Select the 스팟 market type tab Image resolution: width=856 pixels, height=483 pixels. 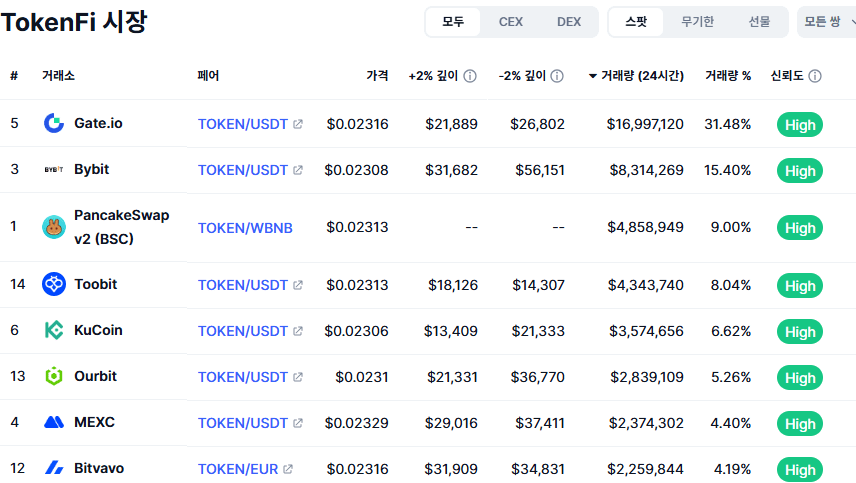tap(636, 22)
